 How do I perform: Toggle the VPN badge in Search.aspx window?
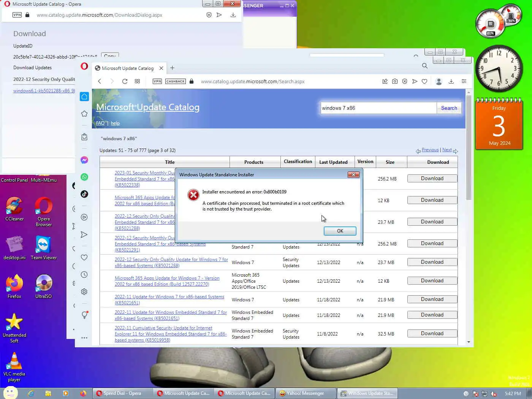(157, 81)
